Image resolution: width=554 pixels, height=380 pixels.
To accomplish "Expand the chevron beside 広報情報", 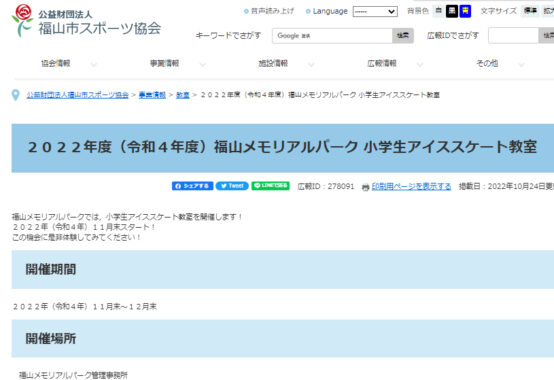I will click(x=420, y=65).
